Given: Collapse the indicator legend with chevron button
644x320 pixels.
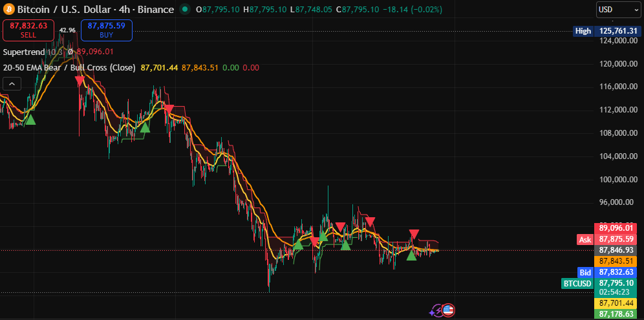Looking at the screenshot, I should [x=12, y=83].
